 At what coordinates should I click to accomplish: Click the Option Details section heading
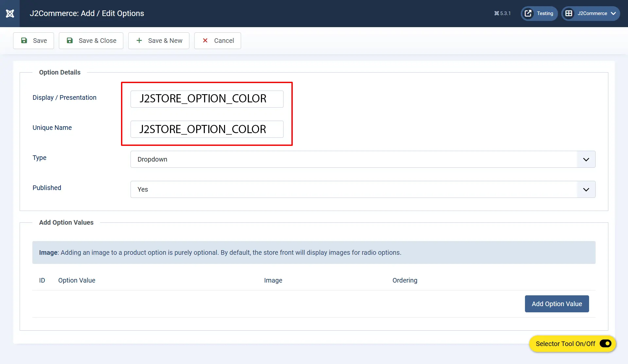point(60,72)
